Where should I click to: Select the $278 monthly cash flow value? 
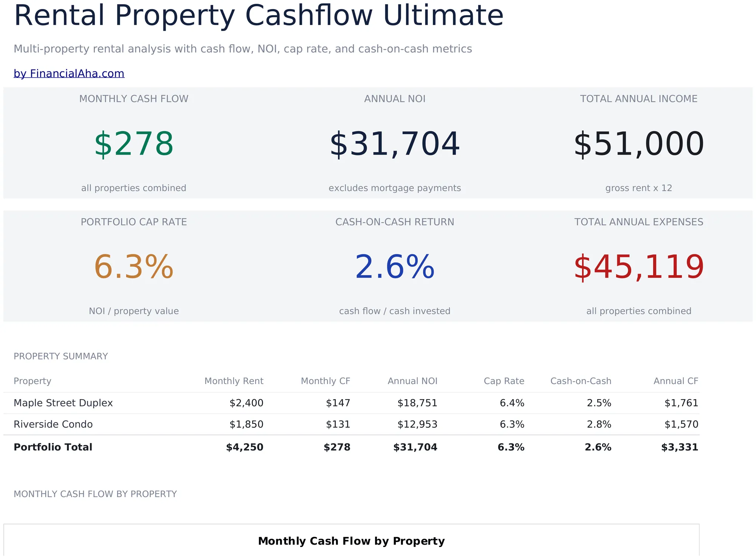point(134,144)
